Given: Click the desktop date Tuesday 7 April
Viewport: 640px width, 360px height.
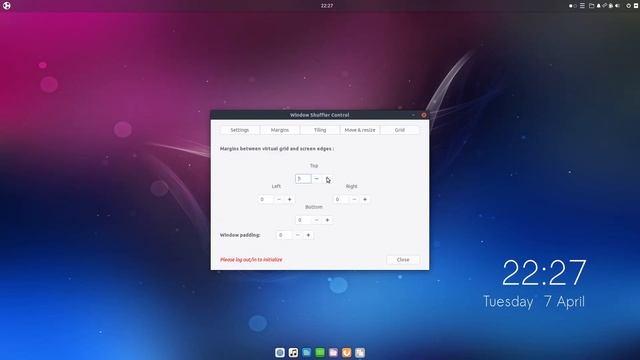Looking at the screenshot, I should (x=534, y=302).
